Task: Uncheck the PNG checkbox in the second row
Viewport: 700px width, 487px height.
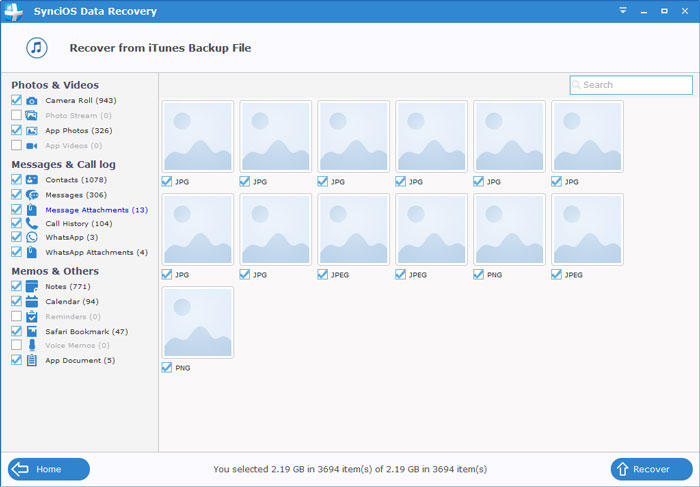Action: 478,275
